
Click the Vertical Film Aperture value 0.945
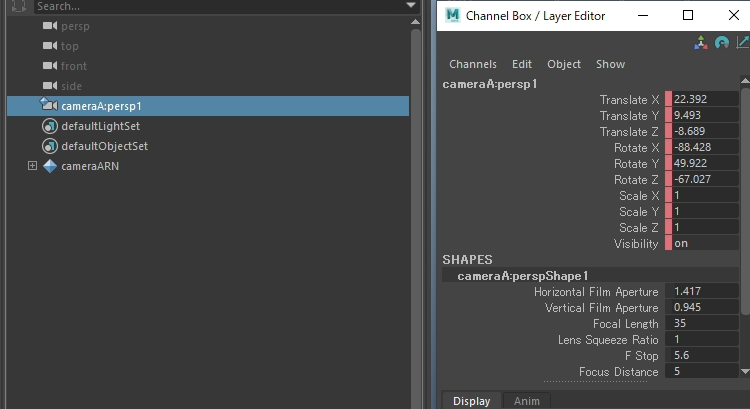[702, 307]
